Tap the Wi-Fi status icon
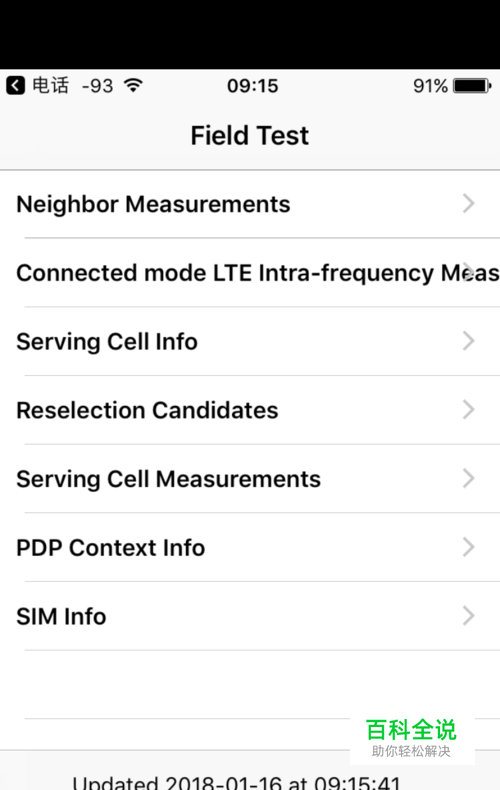500x790 pixels. pos(134,85)
